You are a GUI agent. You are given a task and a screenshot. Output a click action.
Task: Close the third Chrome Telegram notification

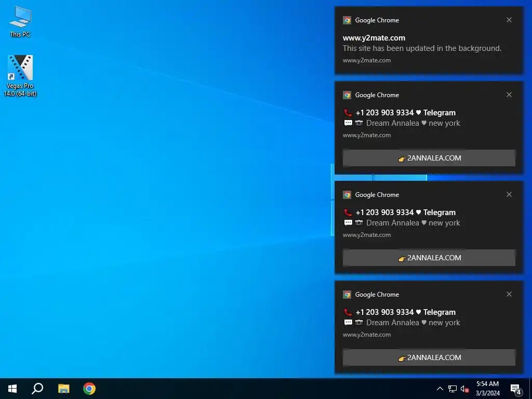tap(509, 194)
